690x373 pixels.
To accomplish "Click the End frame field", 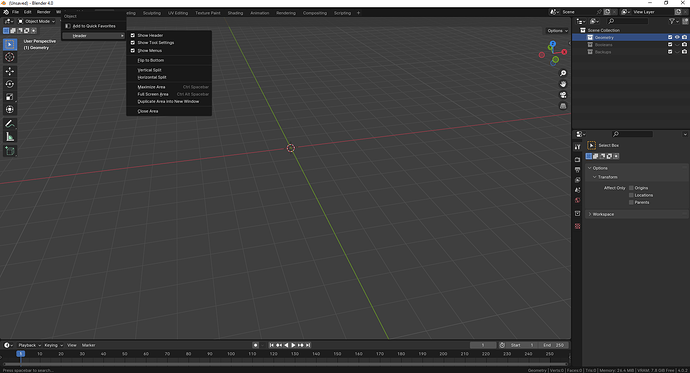I will (x=554, y=345).
